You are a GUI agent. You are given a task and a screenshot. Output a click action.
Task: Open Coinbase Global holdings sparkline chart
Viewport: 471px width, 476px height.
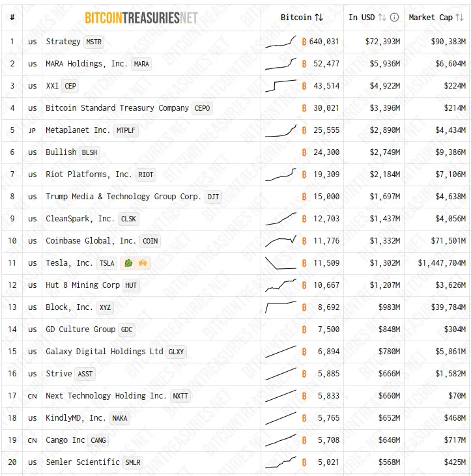point(281,241)
